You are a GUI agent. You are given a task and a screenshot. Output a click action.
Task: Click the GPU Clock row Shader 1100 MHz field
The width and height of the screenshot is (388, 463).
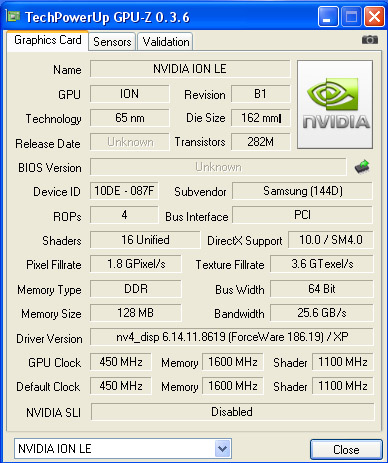(343, 362)
